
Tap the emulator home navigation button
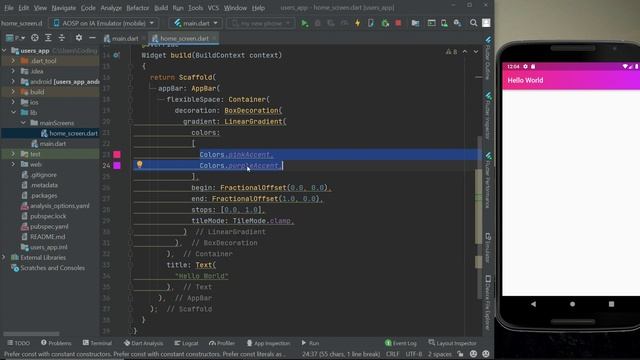pos(572,304)
